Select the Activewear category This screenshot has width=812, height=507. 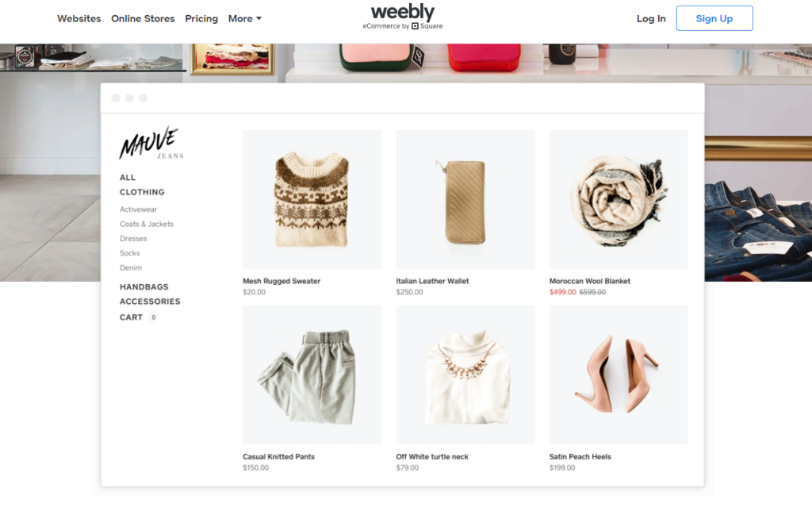(x=138, y=209)
